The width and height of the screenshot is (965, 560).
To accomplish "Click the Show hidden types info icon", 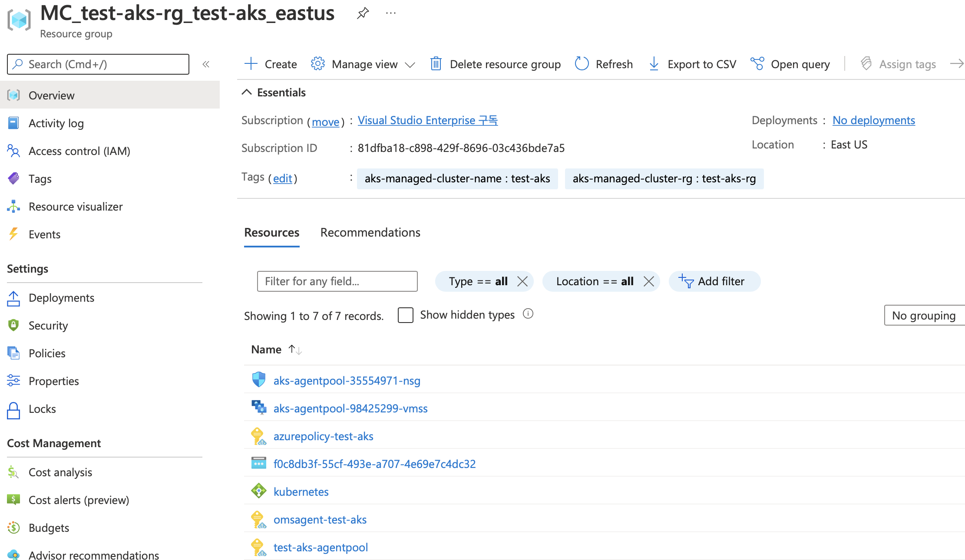I will pos(528,314).
